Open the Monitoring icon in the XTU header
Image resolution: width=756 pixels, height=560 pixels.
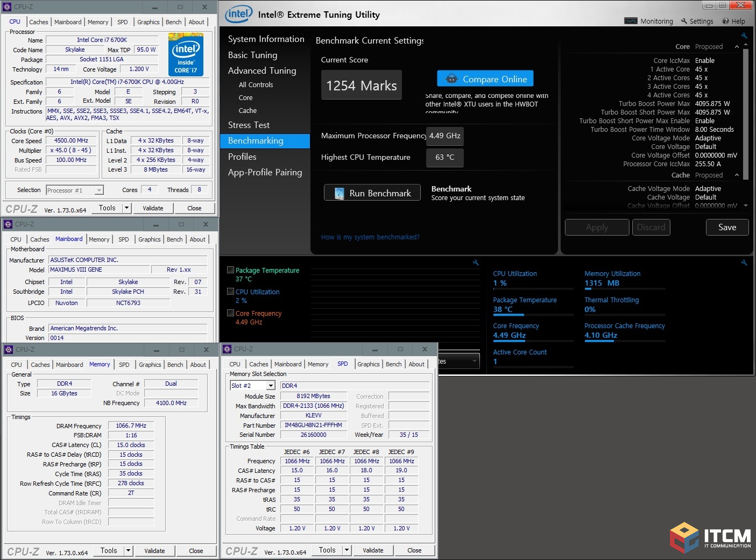click(x=631, y=21)
